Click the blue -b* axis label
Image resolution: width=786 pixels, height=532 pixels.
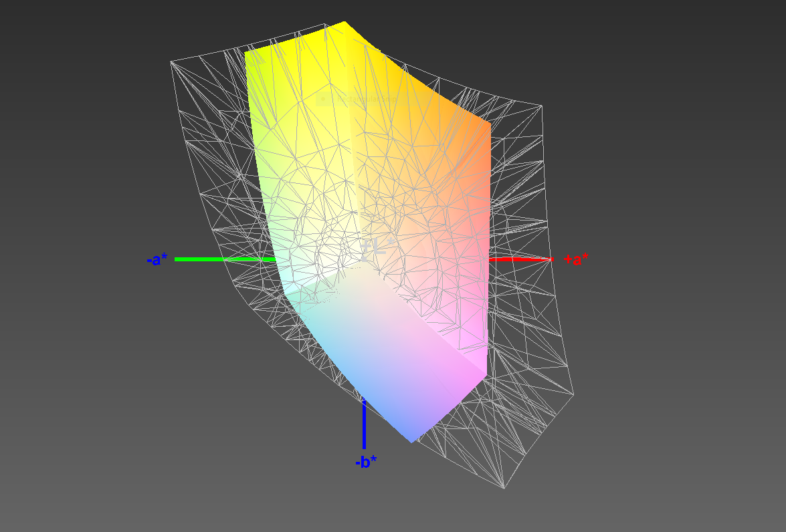point(366,462)
